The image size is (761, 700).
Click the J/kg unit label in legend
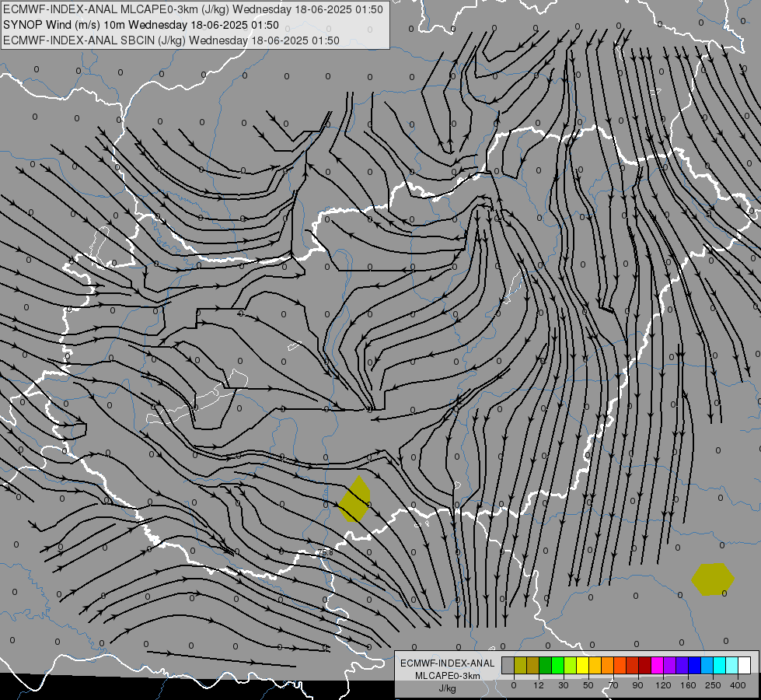point(448,688)
